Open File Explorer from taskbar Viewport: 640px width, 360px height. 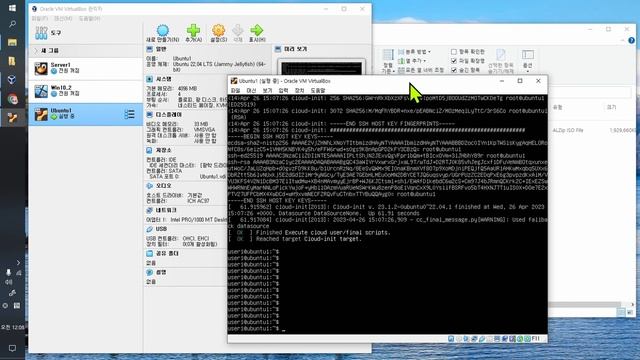coord(12,42)
